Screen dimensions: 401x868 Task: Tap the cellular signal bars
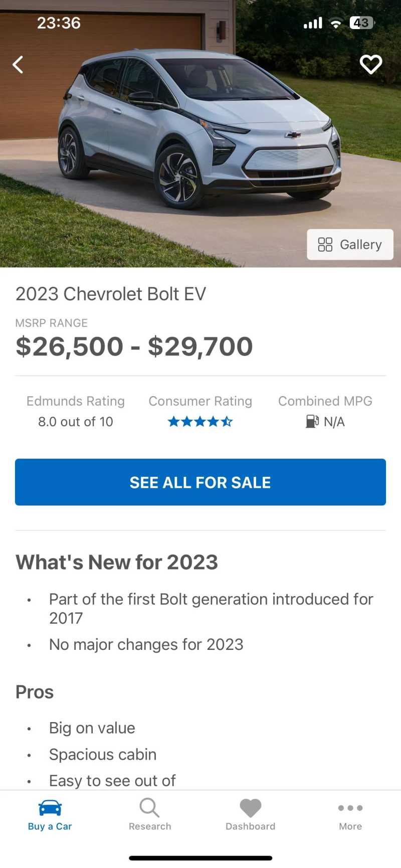pos(313,23)
